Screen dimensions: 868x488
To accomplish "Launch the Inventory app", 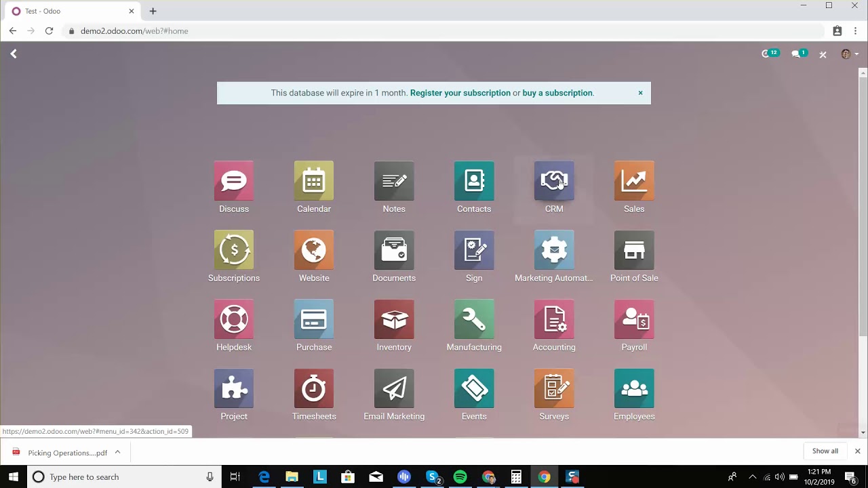I will pyautogui.click(x=394, y=319).
